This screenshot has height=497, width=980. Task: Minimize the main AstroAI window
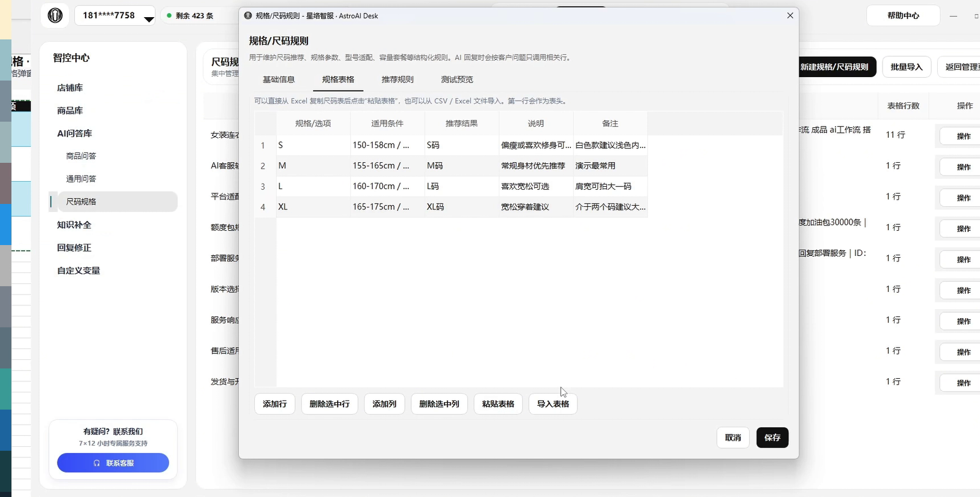(954, 16)
